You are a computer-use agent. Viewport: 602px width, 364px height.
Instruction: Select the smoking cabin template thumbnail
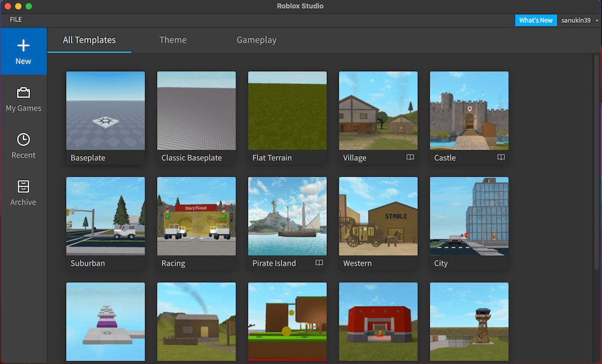point(196,322)
